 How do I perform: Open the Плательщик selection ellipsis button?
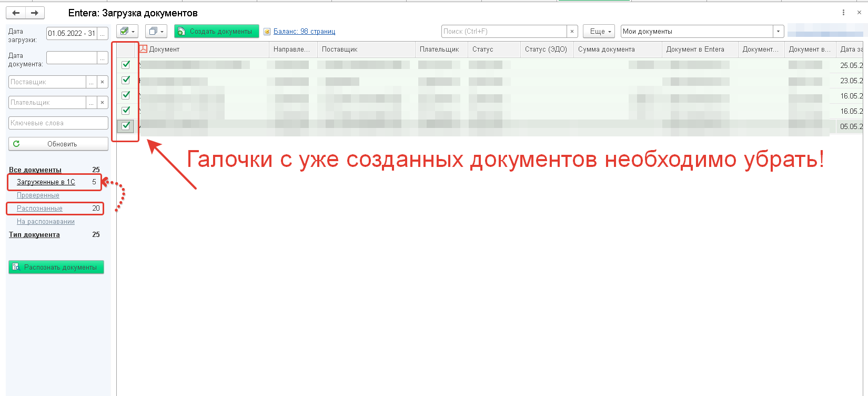pyautogui.click(x=92, y=103)
